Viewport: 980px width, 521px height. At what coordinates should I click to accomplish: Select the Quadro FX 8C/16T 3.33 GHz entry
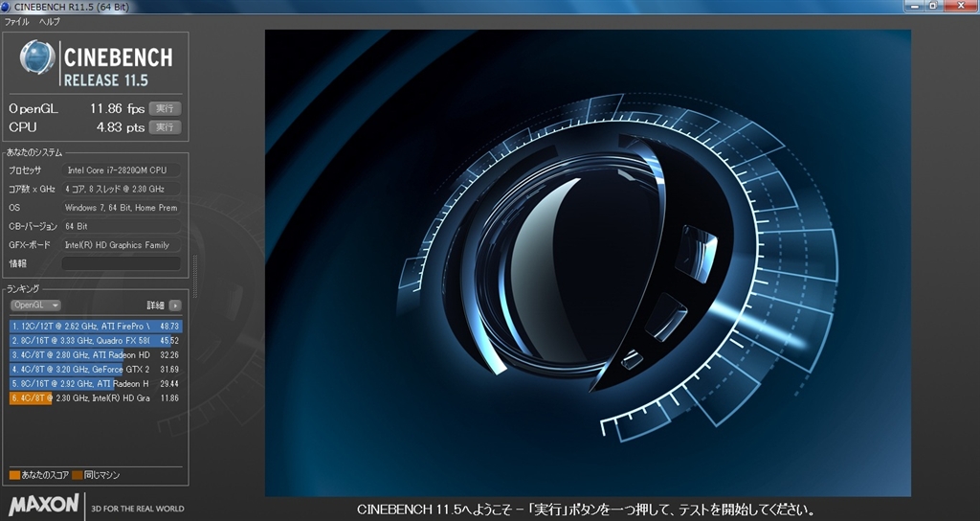(96, 341)
